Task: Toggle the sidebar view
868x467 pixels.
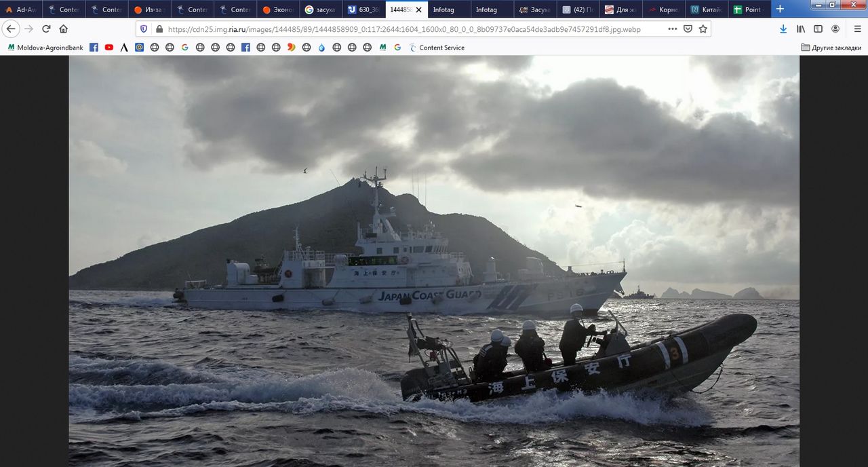Action: click(x=818, y=29)
